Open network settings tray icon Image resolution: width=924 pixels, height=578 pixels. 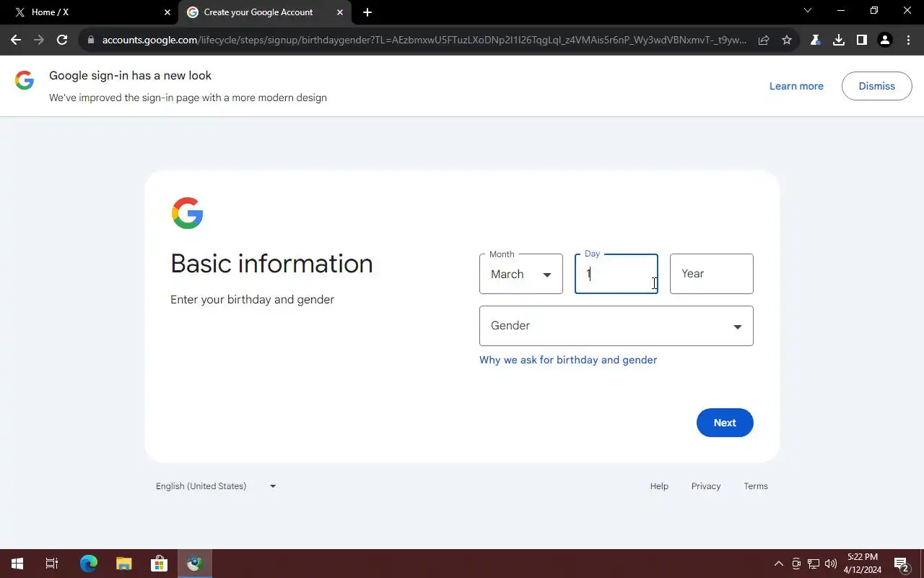pos(814,564)
